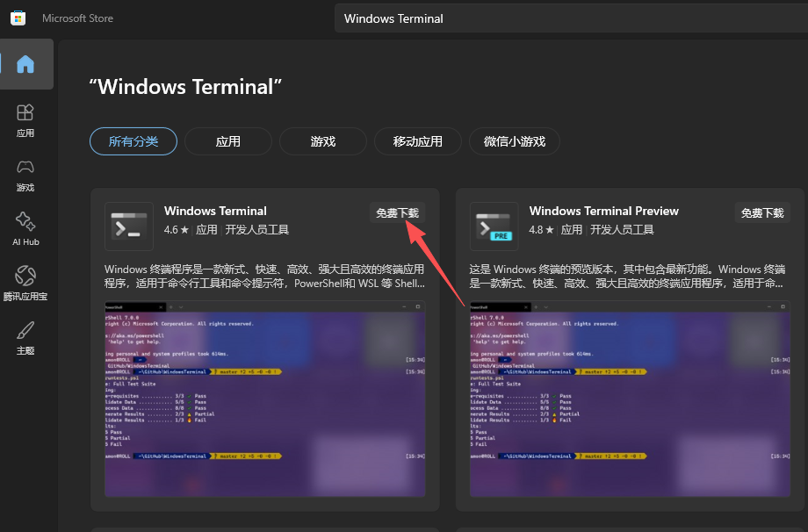Select the 移动应用 filter

(x=418, y=141)
